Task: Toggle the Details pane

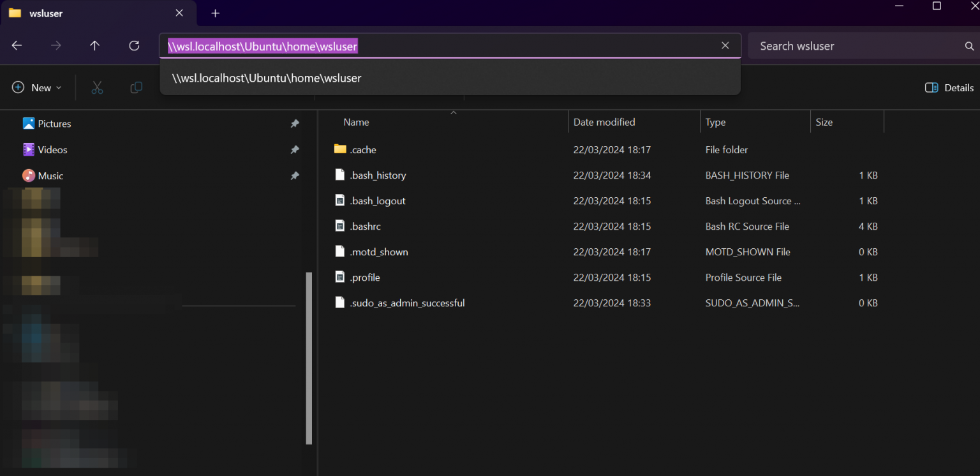Action: coord(949,87)
